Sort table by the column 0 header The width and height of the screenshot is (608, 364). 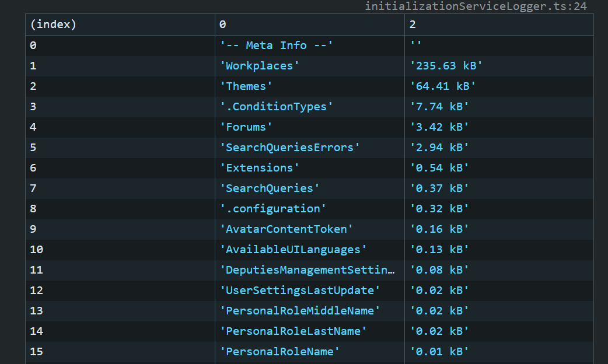pos(223,24)
